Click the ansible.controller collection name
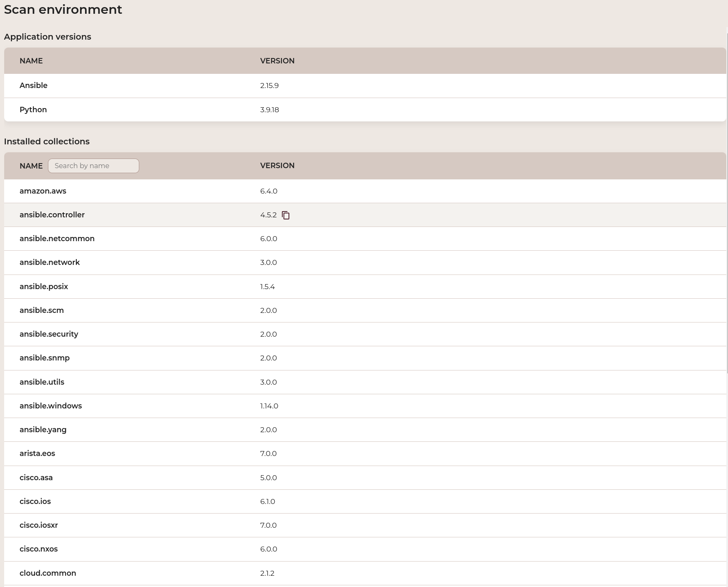 52,215
